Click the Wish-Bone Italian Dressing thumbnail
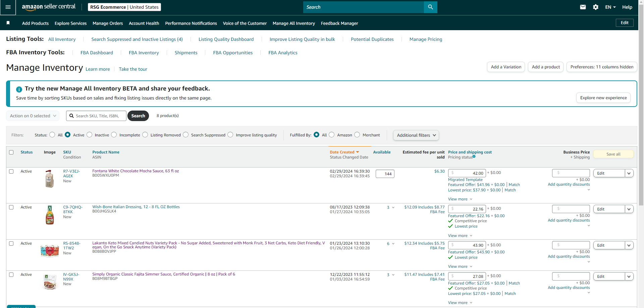Viewport: 644px width, 308px height. pyautogui.click(x=50, y=215)
